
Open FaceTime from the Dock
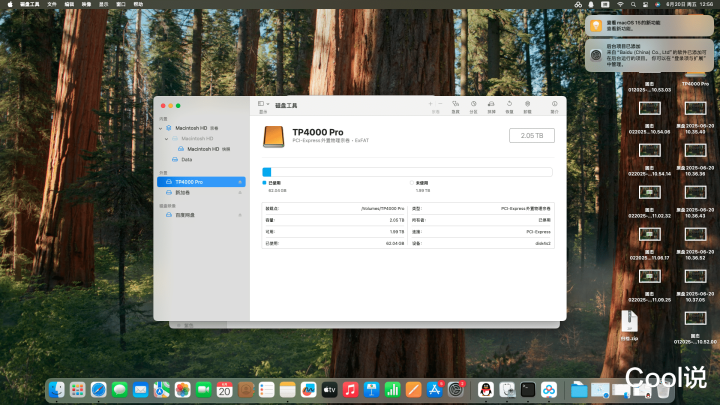(203, 390)
